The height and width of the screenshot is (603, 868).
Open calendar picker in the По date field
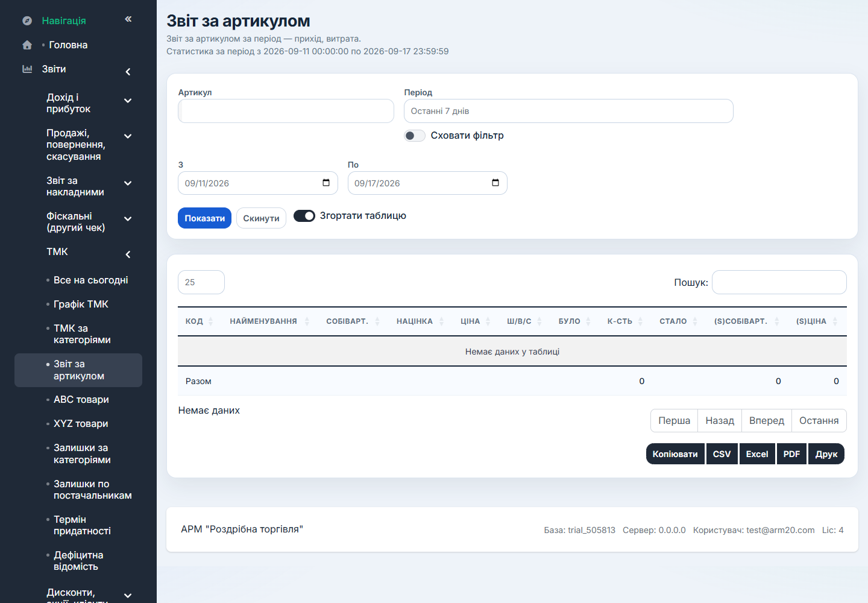tap(495, 183)
